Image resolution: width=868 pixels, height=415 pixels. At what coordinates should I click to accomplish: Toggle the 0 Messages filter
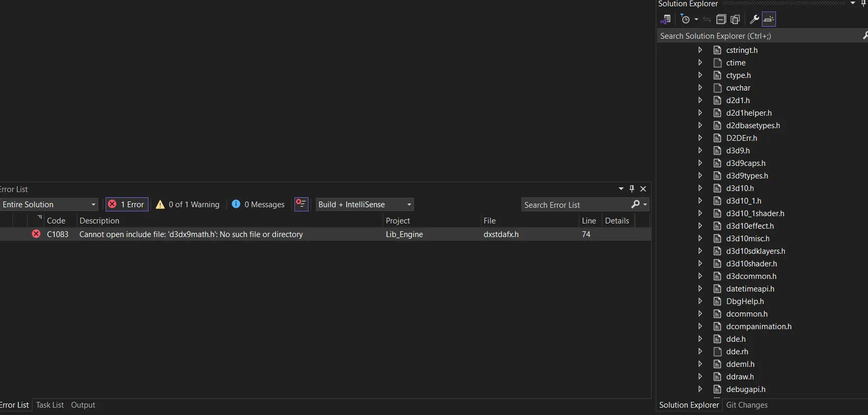coord(258,205)
